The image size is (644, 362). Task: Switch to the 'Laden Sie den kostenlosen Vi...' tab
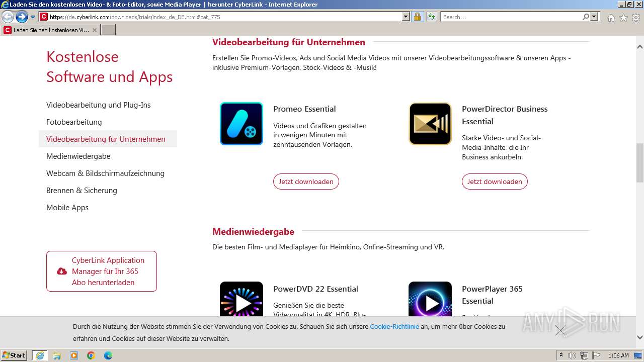click(x=50, y=30)
